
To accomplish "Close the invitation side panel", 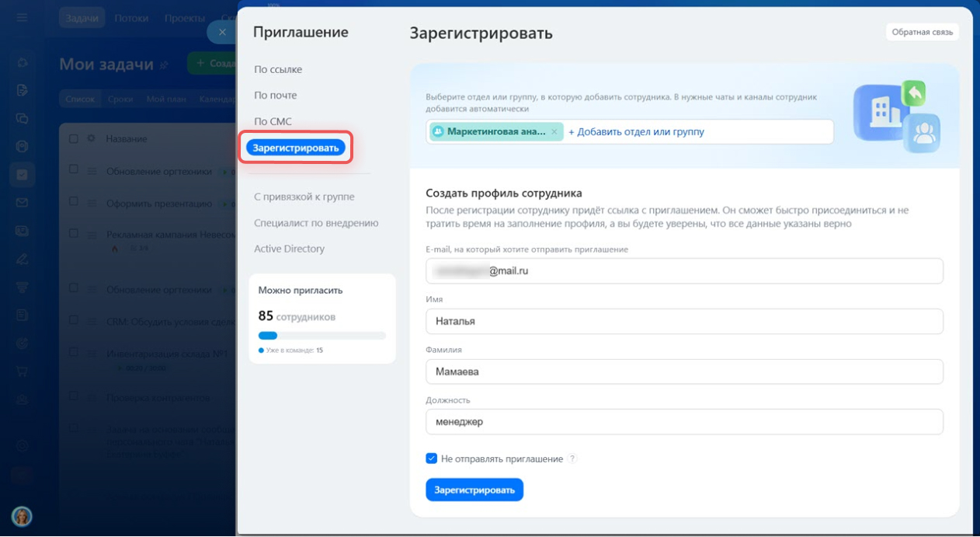I will click(x=222, y=32).
